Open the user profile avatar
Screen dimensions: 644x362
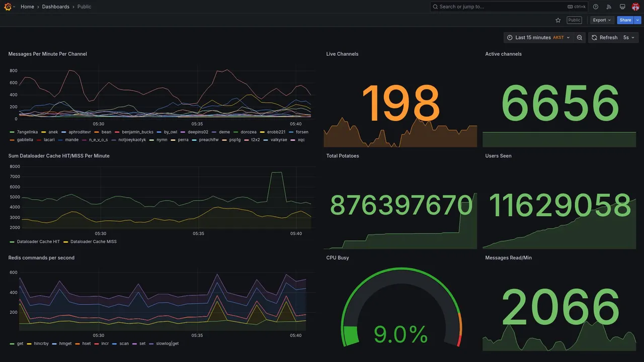(x=635, y=7)
